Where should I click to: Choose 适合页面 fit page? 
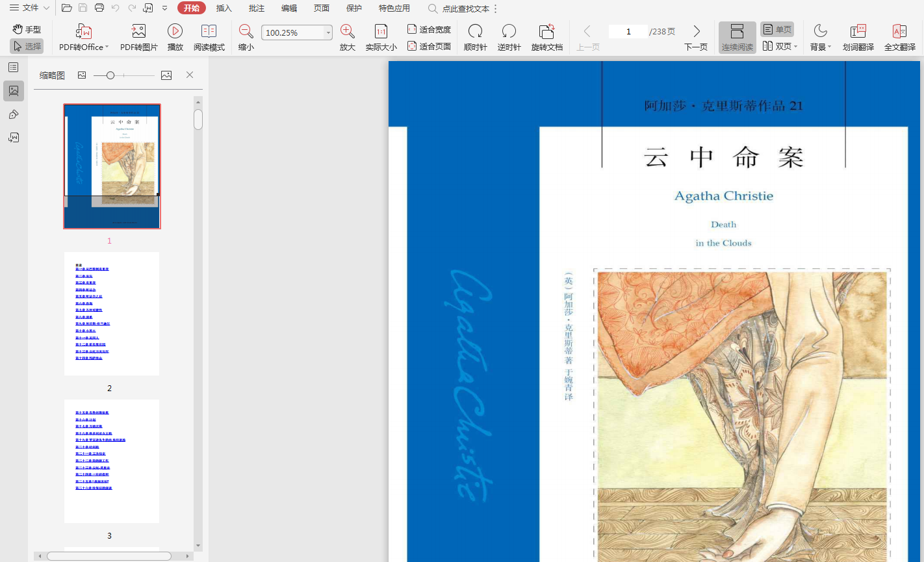(x=429, y=46)
